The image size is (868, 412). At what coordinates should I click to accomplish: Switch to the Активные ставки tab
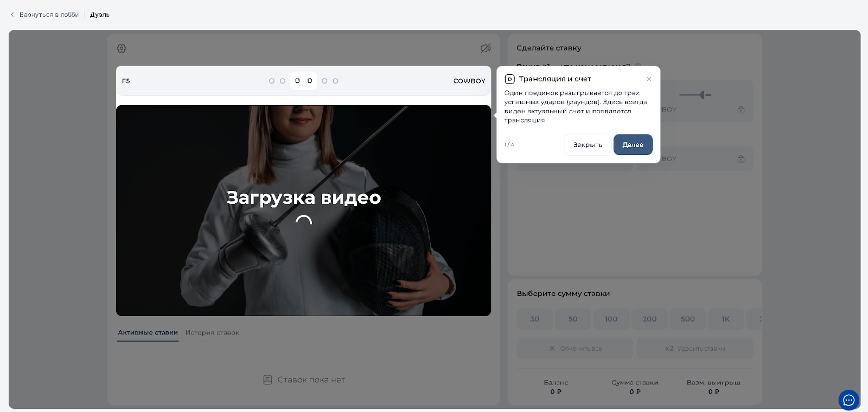148,332
